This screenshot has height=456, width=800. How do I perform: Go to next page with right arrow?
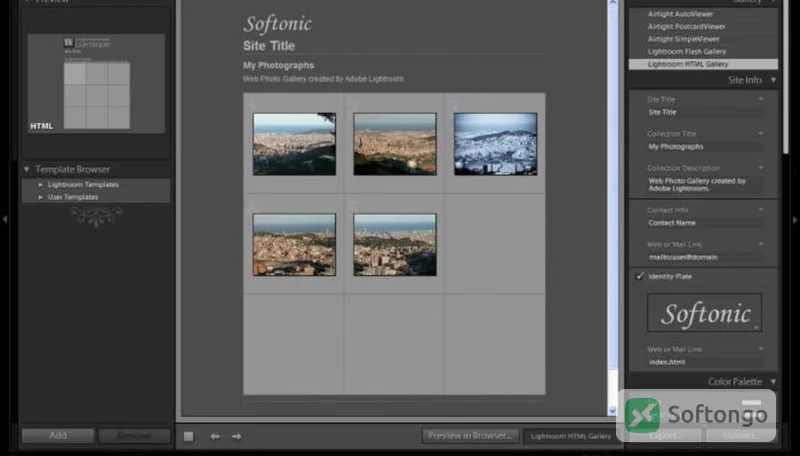tap(237, 436)
